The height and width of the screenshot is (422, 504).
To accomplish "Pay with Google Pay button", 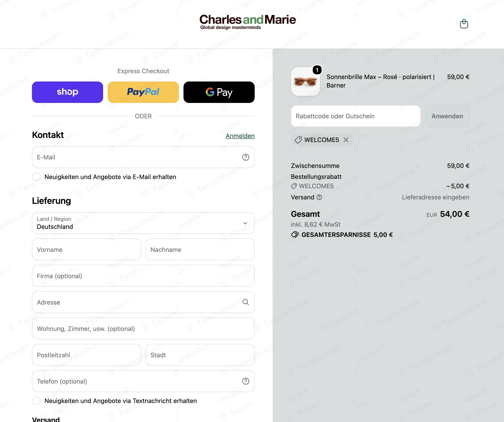I will [219, 92].
